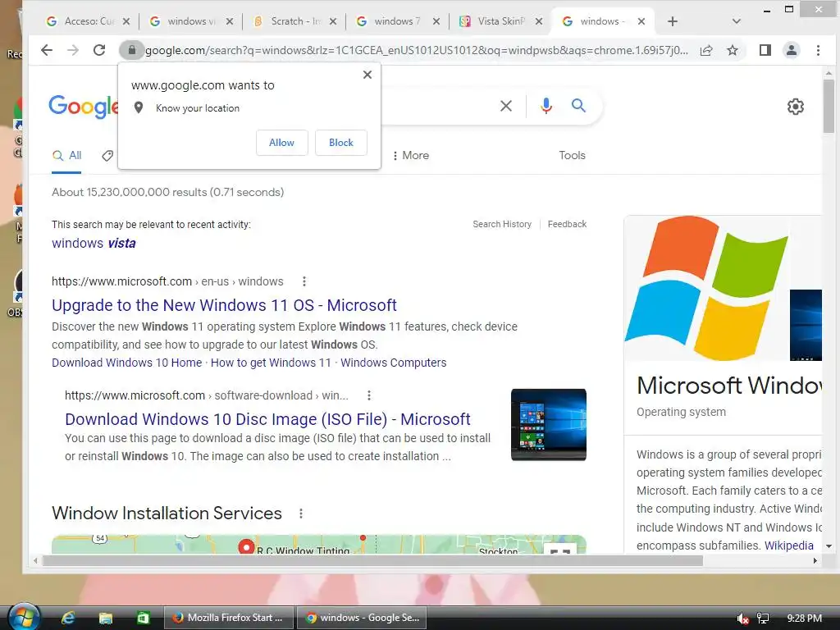Expand the tab search chevron
This screenshot has width=840, height=630.
coord(737,21)
